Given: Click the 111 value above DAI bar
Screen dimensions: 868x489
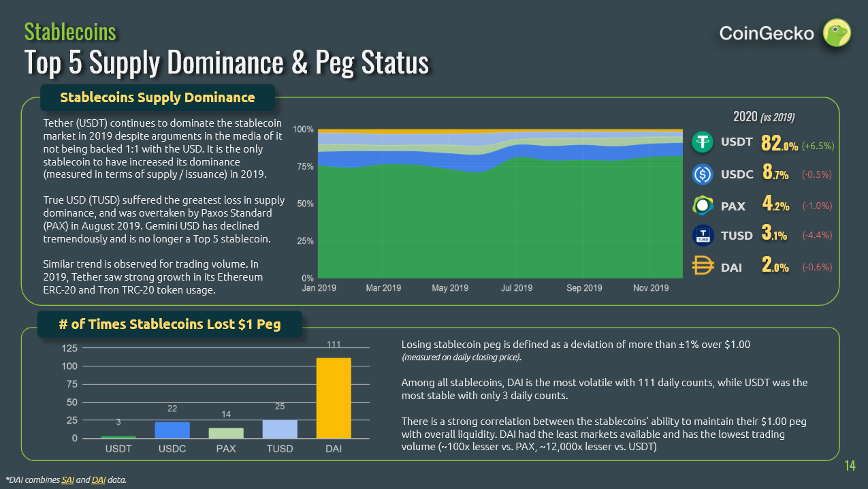Looking at the screenshot, I should pyautogui.click(x=334, y=345).
